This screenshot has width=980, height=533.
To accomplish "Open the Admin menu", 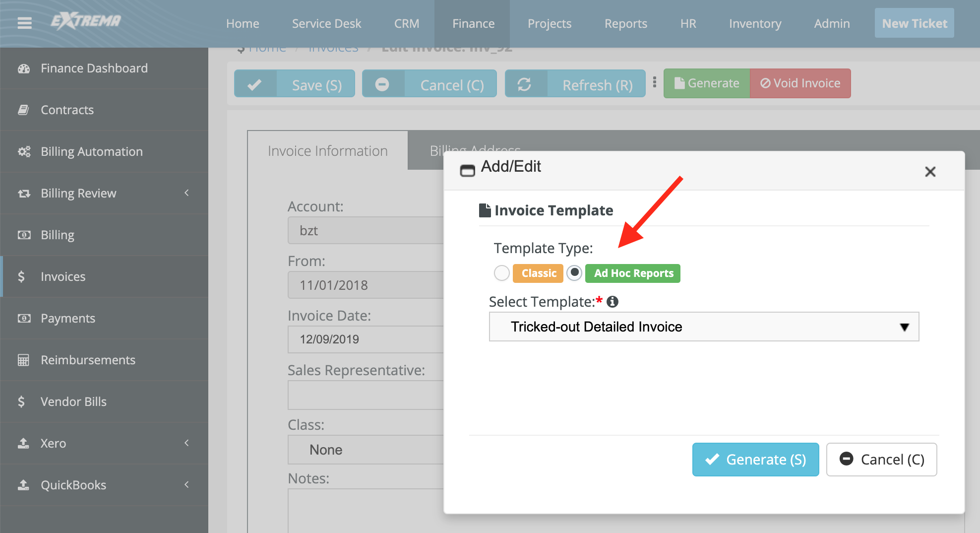I will point(832,23).
